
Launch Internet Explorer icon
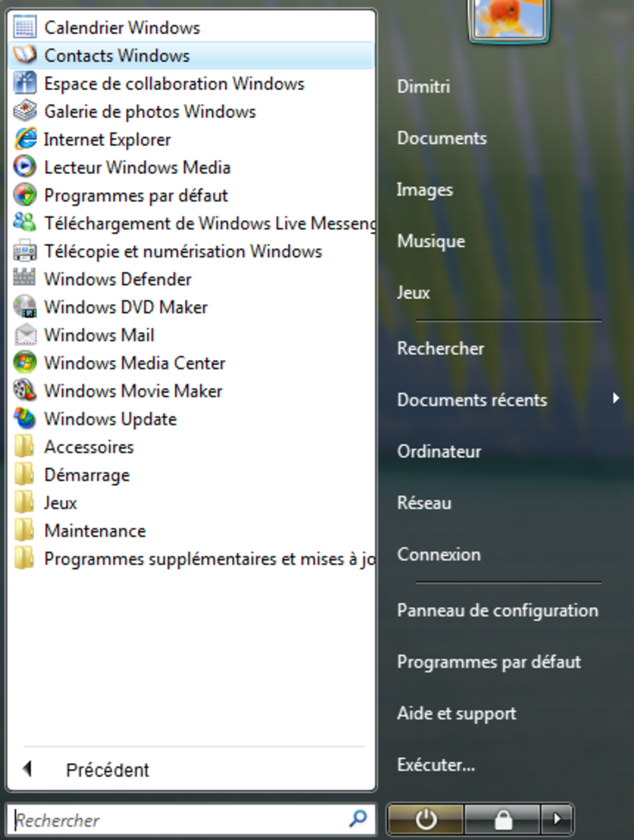click(x=25, y=140)
